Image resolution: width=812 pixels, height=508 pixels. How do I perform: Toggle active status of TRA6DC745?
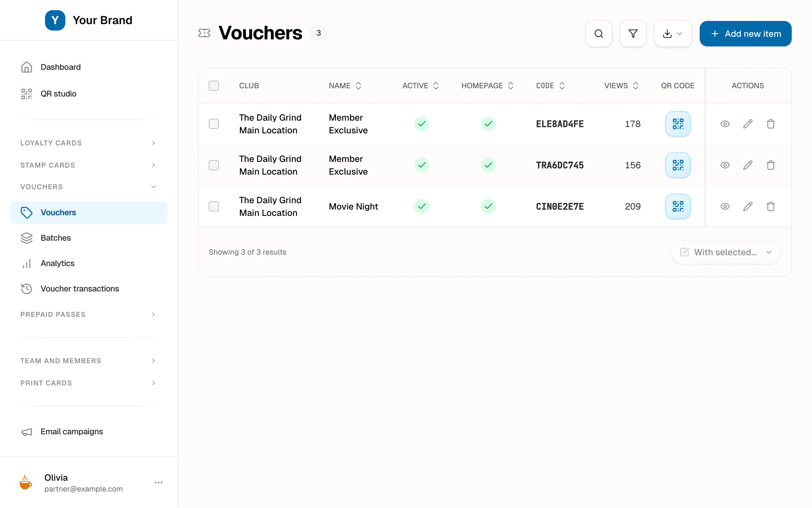(x=422, y=165)
